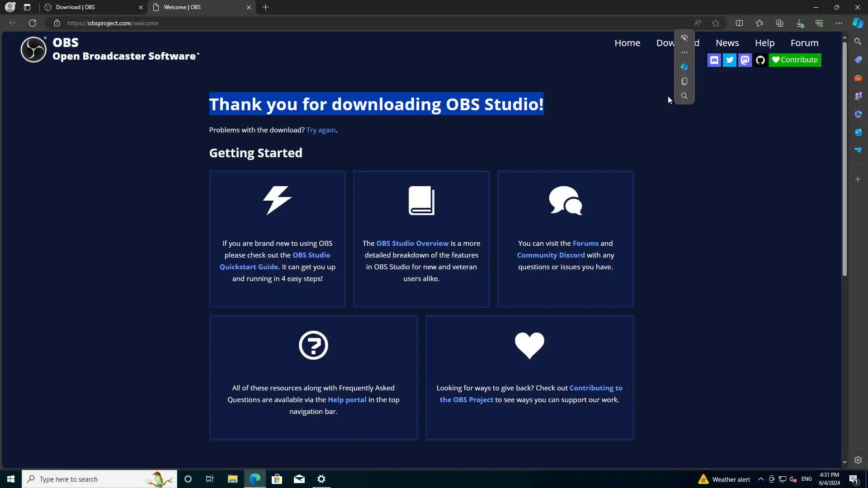The width and height of the screenshot is (868, 488).
Task: Open the OBS Studio Overview link
Action: [412, 244]
